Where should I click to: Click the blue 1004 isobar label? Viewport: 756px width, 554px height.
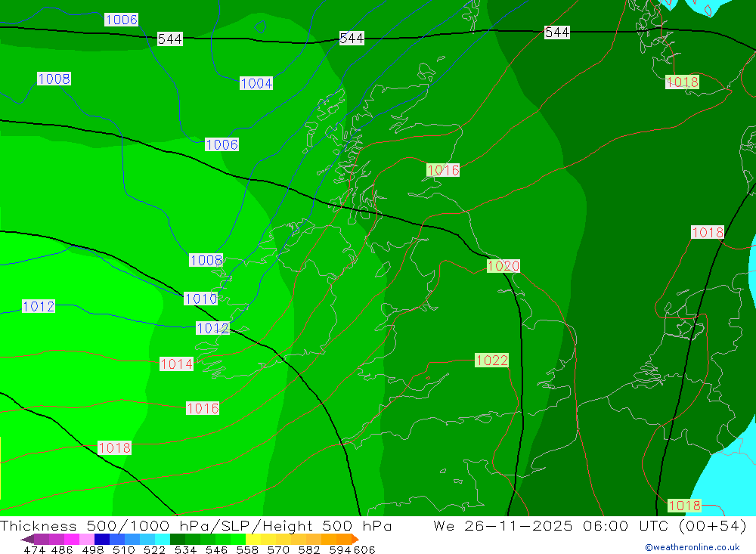click(x=256, y=83)
